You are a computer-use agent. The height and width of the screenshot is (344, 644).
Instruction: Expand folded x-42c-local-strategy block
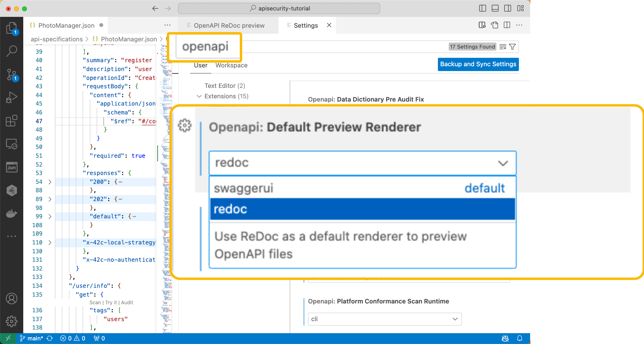click(x=50, y=242)
